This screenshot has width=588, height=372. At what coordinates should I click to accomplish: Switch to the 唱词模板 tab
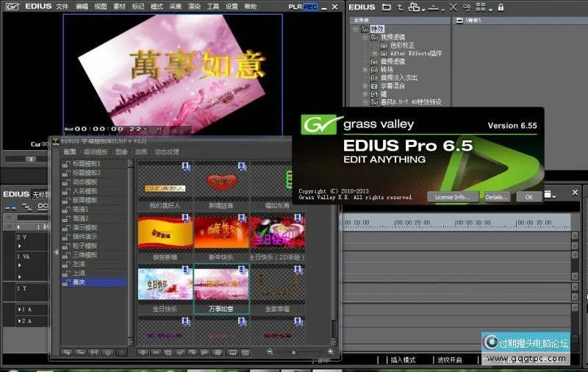[x=96, y=151]
